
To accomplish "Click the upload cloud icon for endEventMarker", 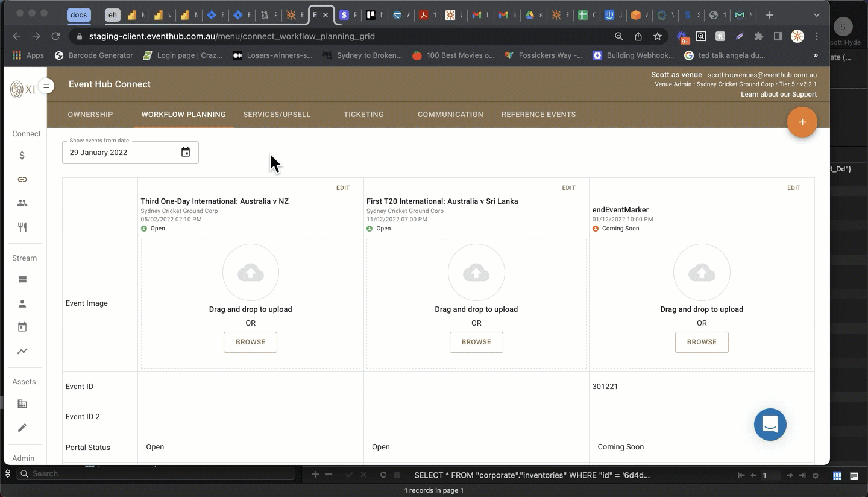I will point(702,273).
